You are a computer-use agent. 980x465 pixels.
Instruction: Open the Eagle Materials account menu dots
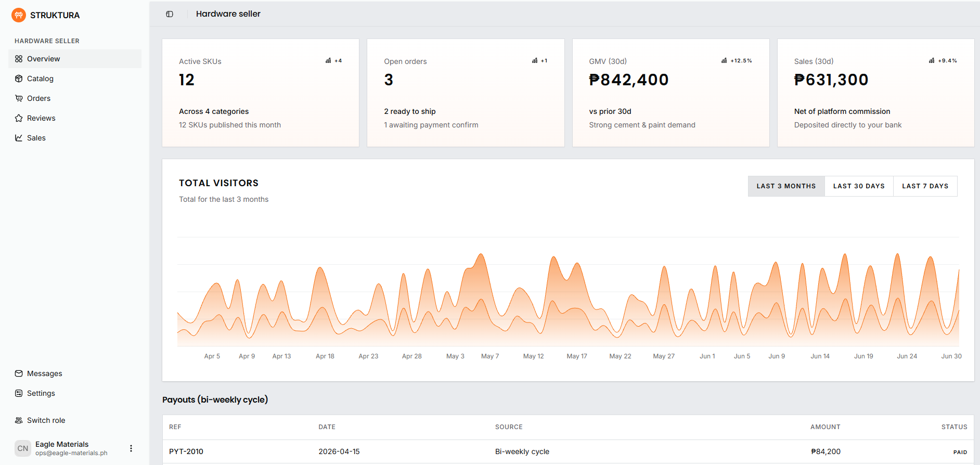(131, 448)
